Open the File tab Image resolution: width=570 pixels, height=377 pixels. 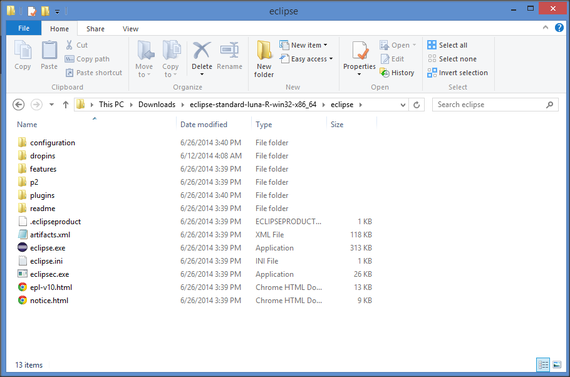coord(24,28)
